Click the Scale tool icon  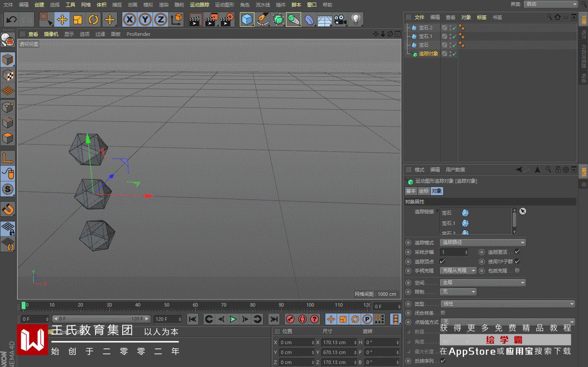[78, 19]
